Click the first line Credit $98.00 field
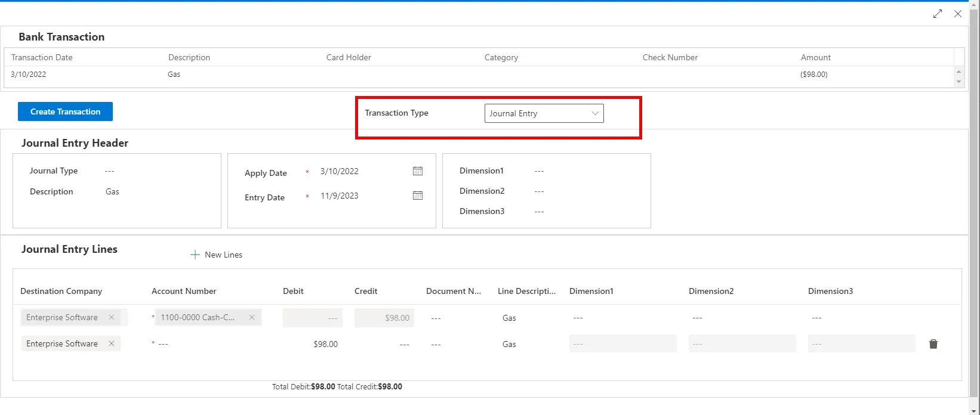The image size is (980, 415). tap(384, 318)
